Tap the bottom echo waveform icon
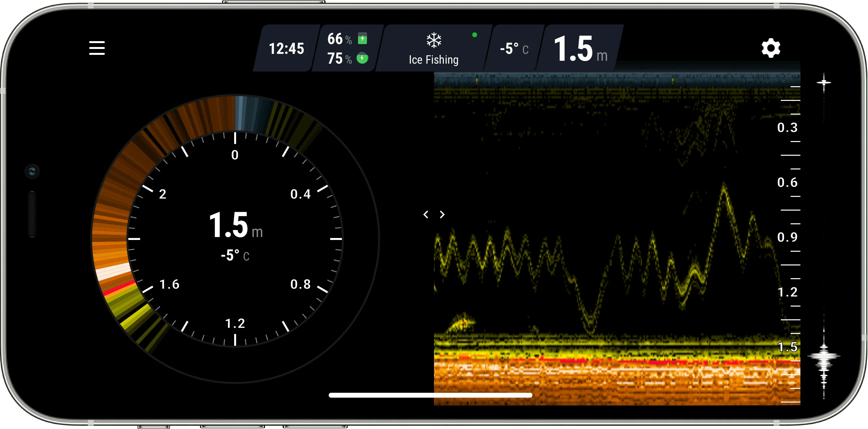The width and height of the screenshot is (868, 429). (824, 357)
